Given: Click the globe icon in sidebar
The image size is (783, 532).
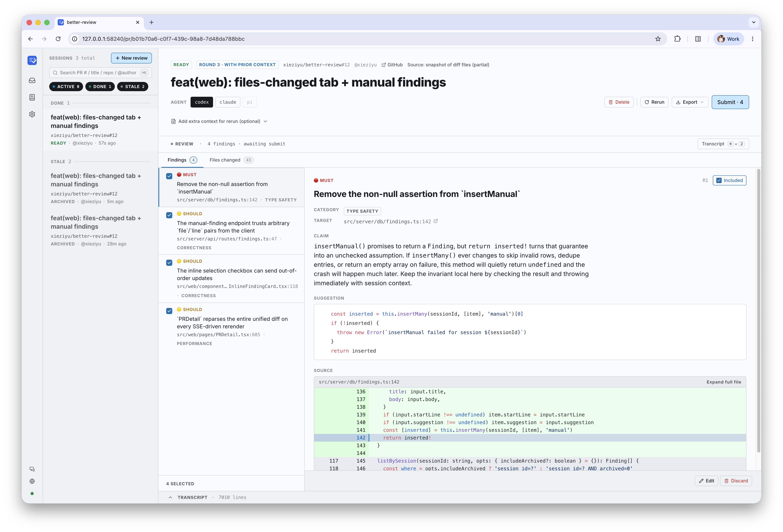Looking at the screenshot, I should click(x=32, y=481).
